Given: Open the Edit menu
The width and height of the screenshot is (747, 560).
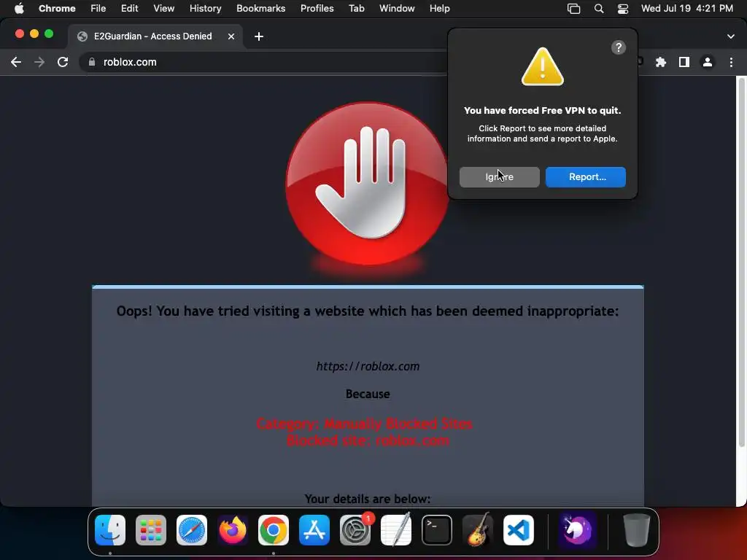Looking at the screenshot, I should 129,9.
